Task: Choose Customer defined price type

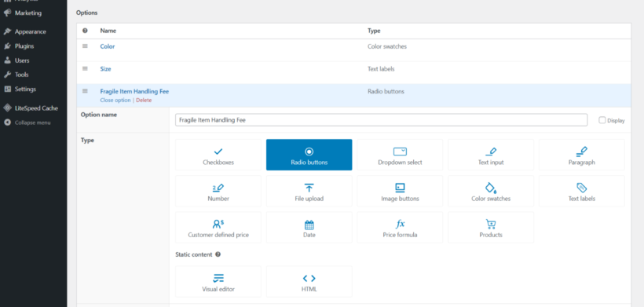Action: tap(218, 228)
